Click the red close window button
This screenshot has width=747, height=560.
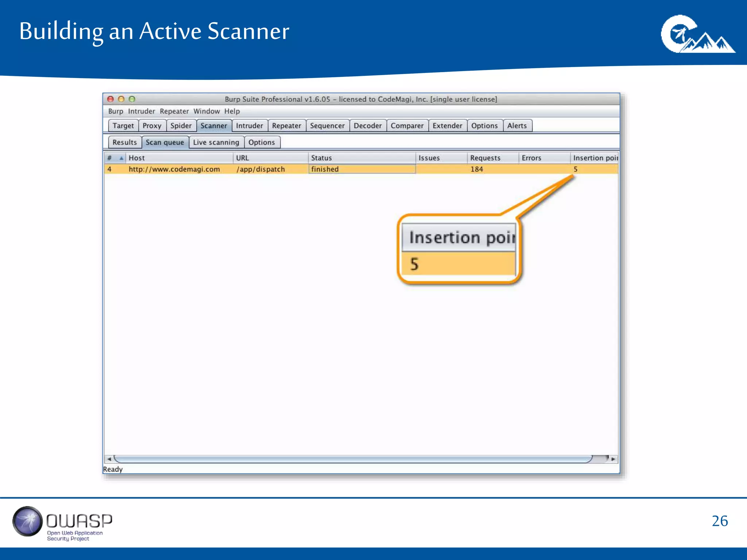tap(111, 99)
